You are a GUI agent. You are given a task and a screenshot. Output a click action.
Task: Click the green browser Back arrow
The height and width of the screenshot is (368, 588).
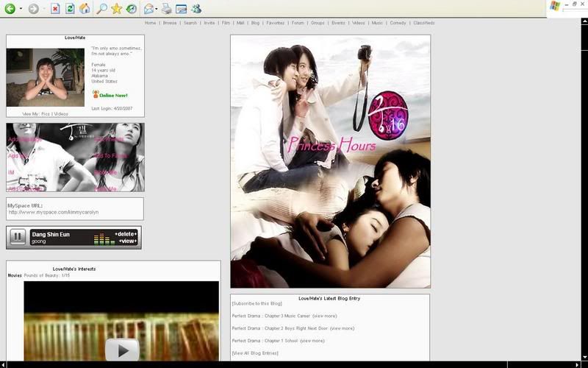tap(10, 9)
